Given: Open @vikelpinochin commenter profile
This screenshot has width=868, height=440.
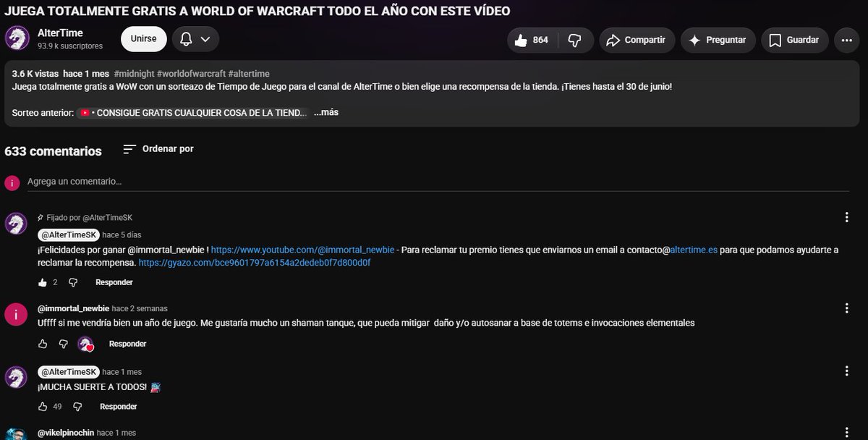Looking at the screenshot, I should point(65,433).
